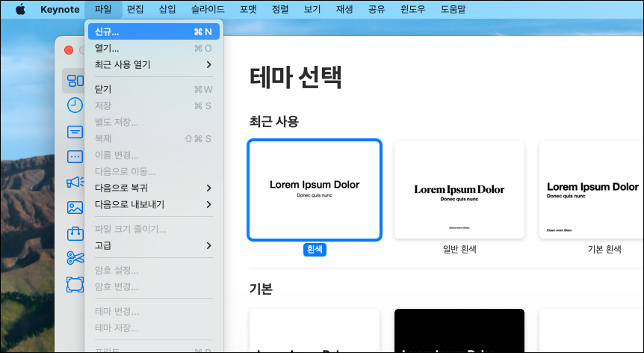
Task: Expand the 고급 submenu
Action: point(154,245)
